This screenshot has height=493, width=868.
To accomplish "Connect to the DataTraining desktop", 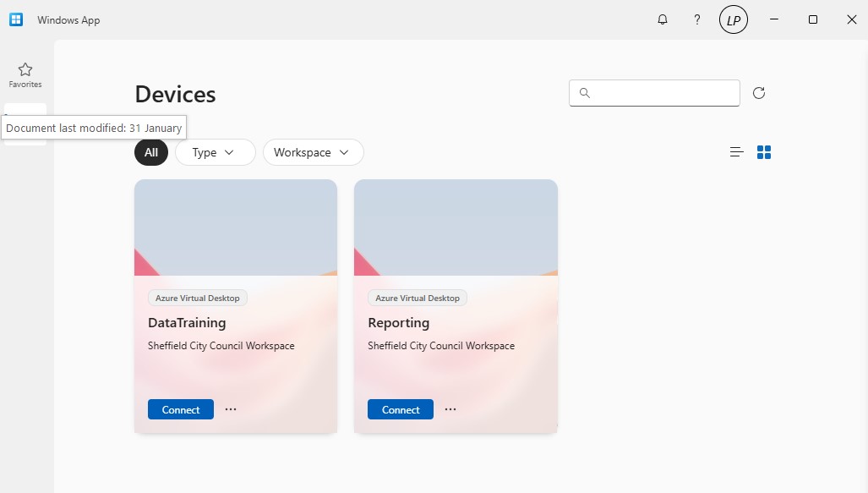I will coord(181,409).
